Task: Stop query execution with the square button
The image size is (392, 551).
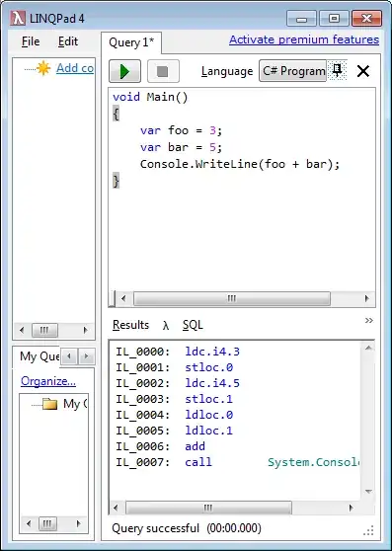Action: [163, 71]
